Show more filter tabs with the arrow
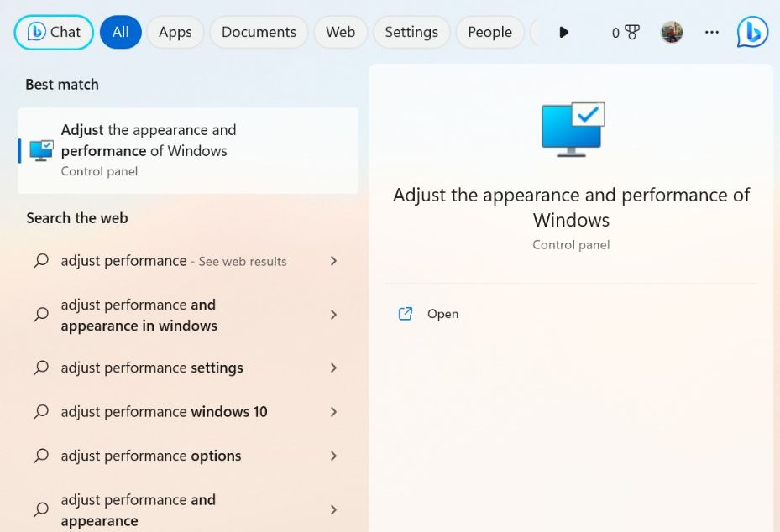 pos(563,33)
